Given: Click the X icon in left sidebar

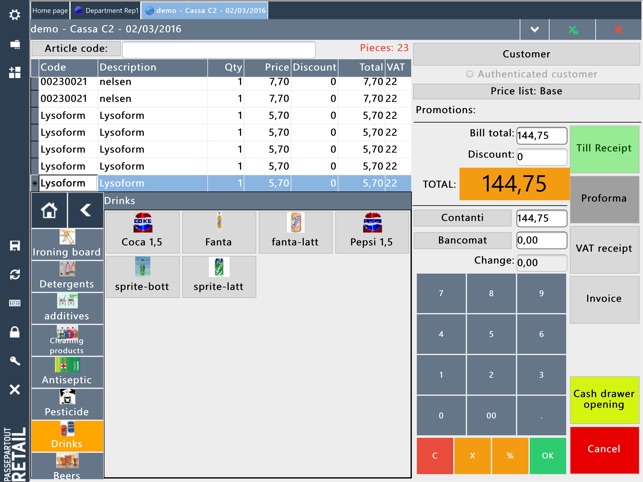Looking at the screenshot, I should coord(15,389).
